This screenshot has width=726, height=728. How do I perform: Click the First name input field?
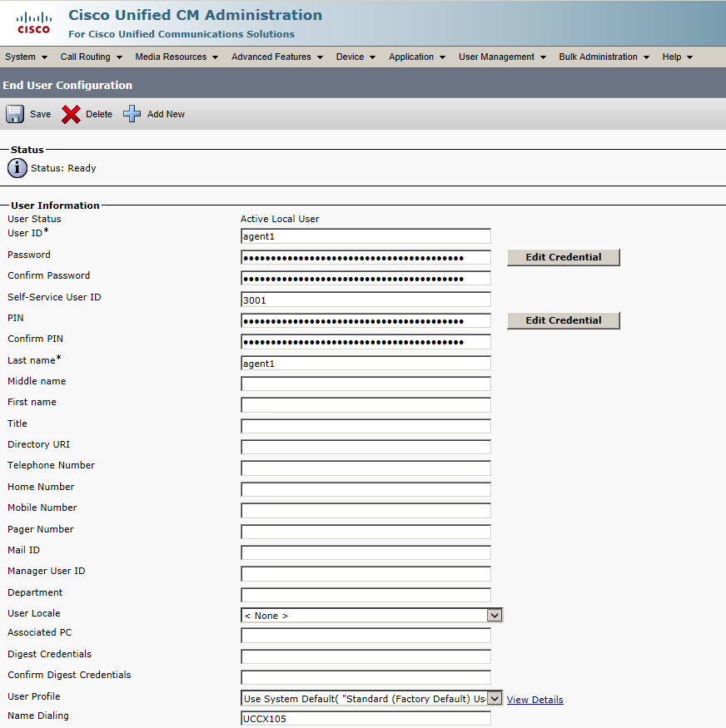[365, 405]
